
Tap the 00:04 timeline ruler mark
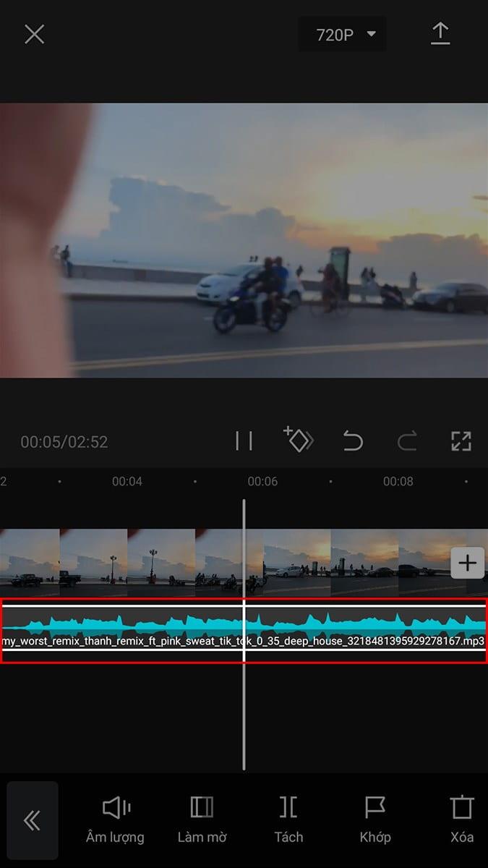point(127,481)
